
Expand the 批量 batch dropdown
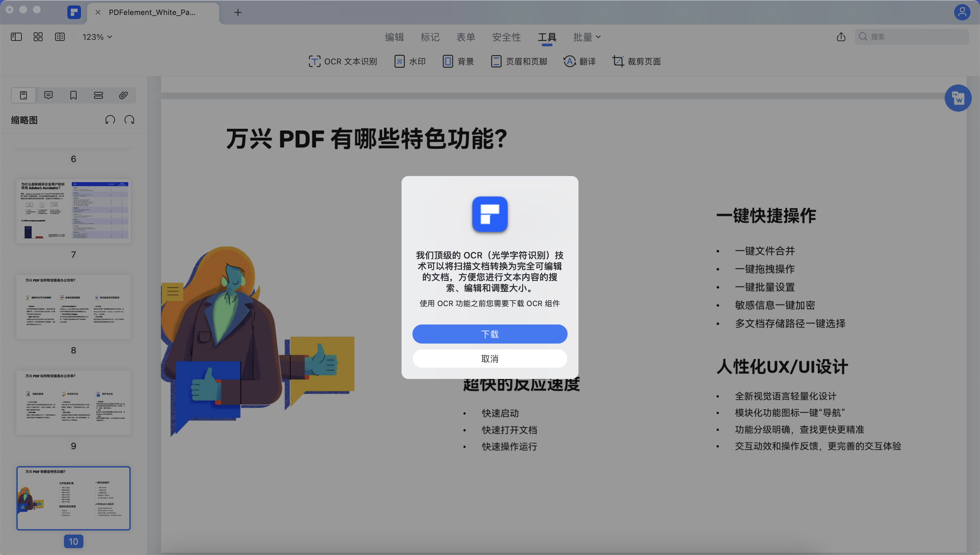point(587,37)
